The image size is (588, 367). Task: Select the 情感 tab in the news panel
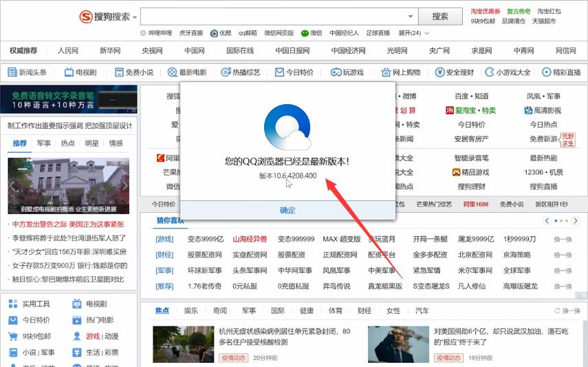pyautogui.click(x=116, y=143)
